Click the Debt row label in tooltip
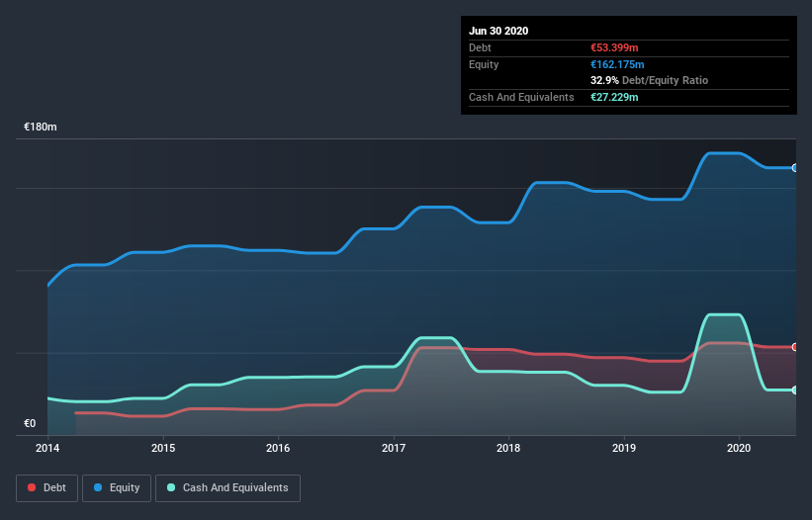 coord(480,48)
